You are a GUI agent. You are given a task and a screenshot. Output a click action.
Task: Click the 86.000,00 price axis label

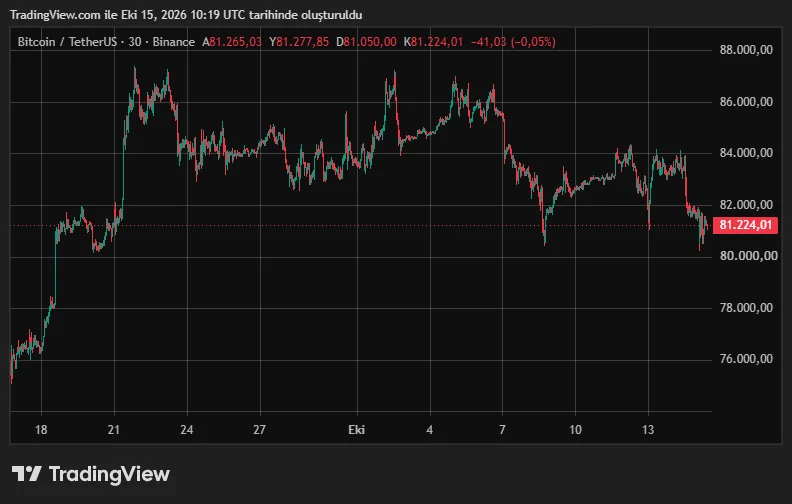[x=746, y=102]
